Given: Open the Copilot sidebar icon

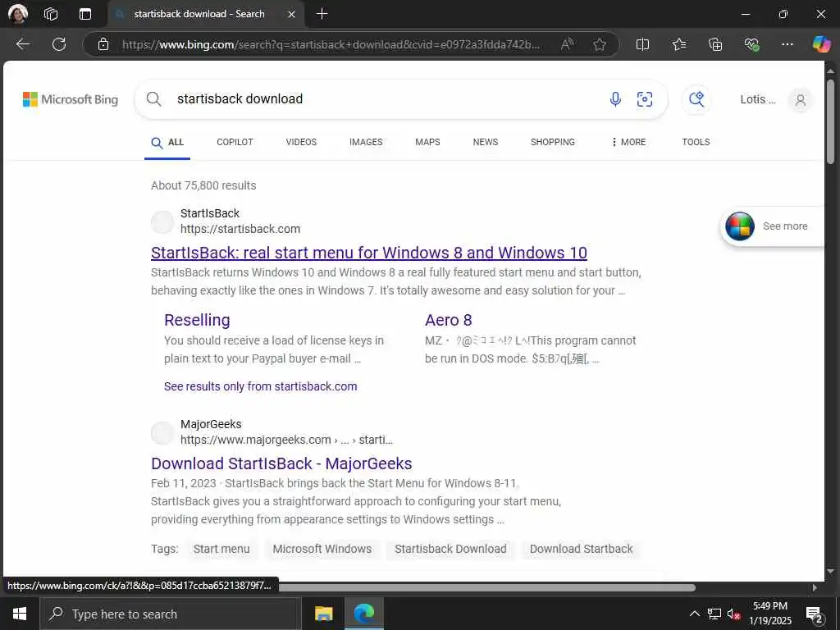Looking at the screenshot, I should click(x=821, y=44).
